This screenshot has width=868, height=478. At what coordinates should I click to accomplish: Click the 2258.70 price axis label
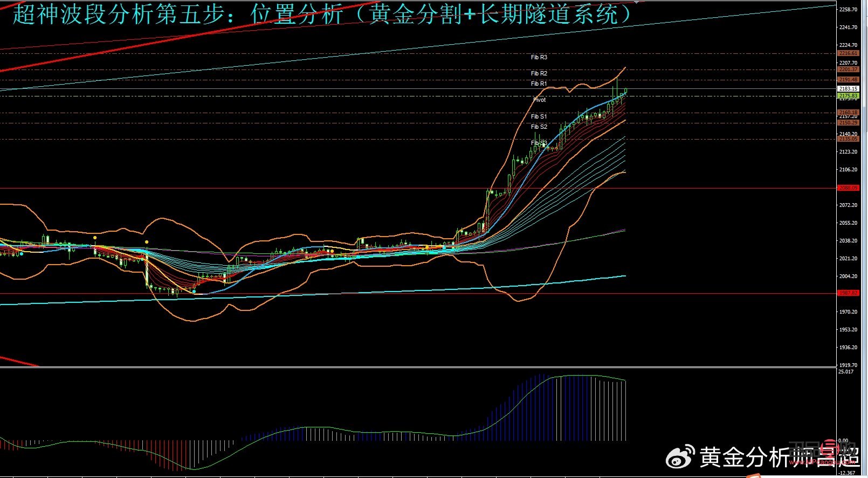pos(848,9)
